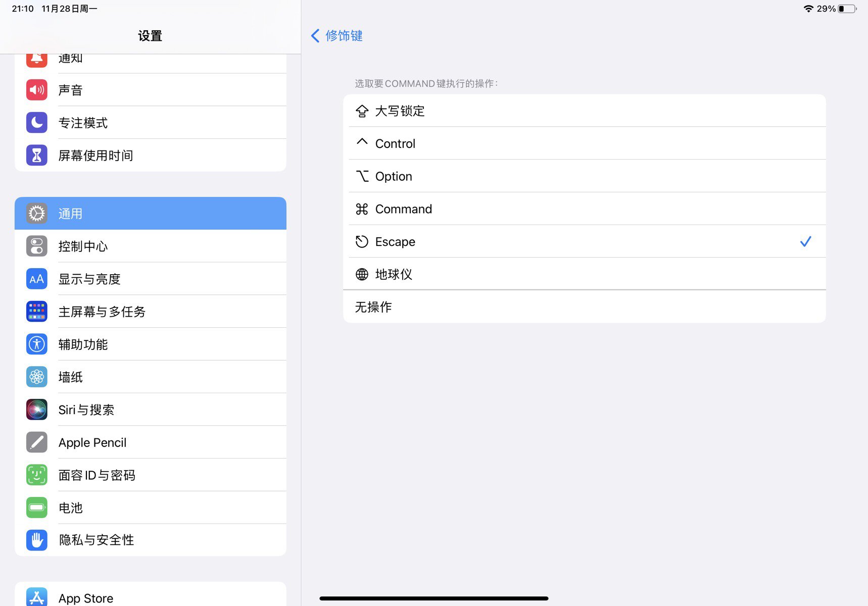Tap the 21:10 clock in status bar
This screenshot has width=868, height=606.
pyautogui.click(x=23, y=9)
